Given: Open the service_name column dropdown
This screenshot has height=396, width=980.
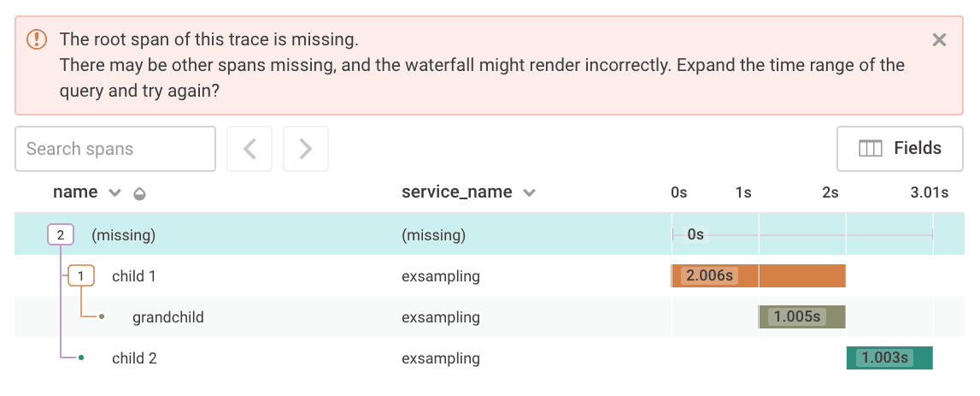Looking at the screenshot, I should [x=529, y=193].
